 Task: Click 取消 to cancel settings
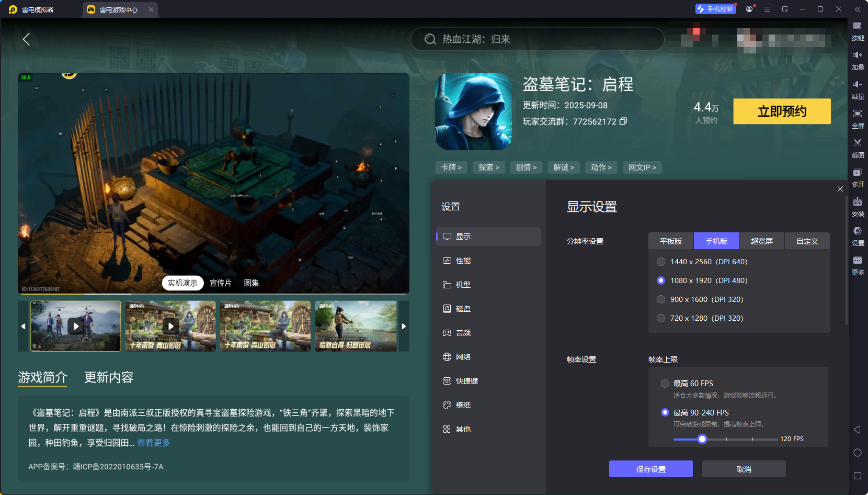click(744, 469)
